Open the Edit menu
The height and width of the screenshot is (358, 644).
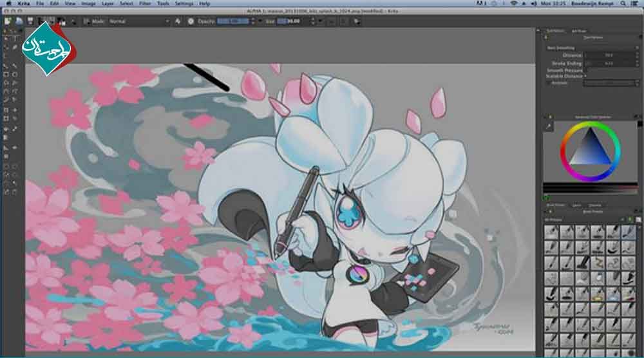coord(54,3)
